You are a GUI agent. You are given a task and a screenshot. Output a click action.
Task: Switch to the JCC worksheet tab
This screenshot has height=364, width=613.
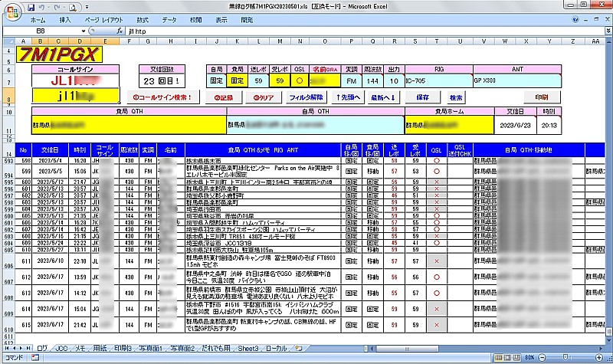click(x=63, y=347)
